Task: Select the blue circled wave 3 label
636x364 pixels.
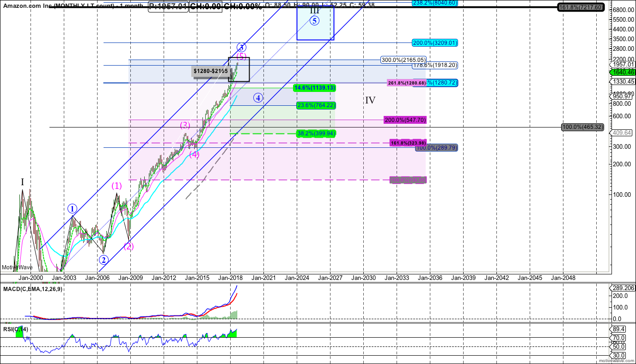Action: (x=241, y=47)
